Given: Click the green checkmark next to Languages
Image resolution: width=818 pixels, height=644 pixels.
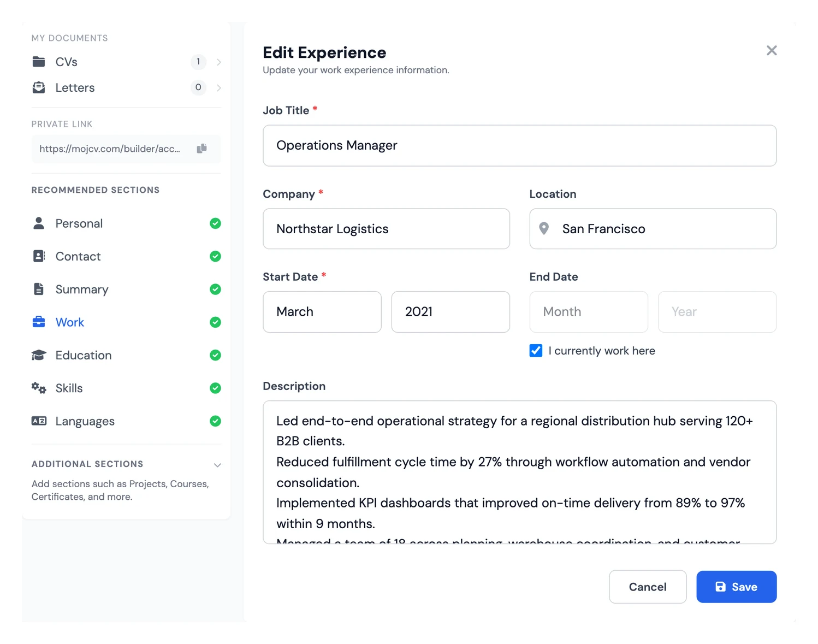Looking at the screenshot, I should 215,421.
